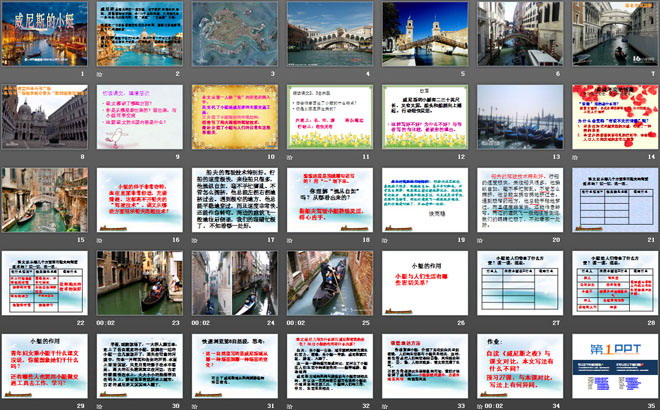Select slide 12 flower border text slide
The image size is (660, 410).
click(425, 117)
